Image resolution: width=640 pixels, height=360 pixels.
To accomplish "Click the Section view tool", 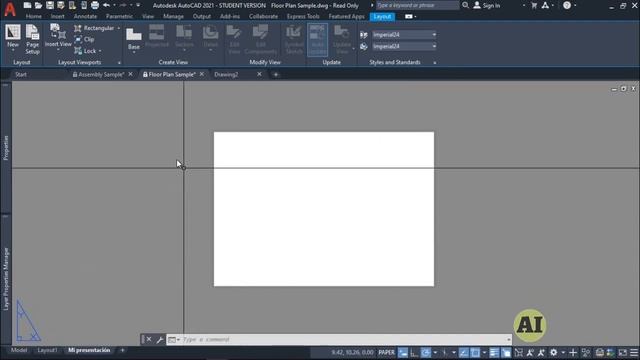I will pos(184,38).
